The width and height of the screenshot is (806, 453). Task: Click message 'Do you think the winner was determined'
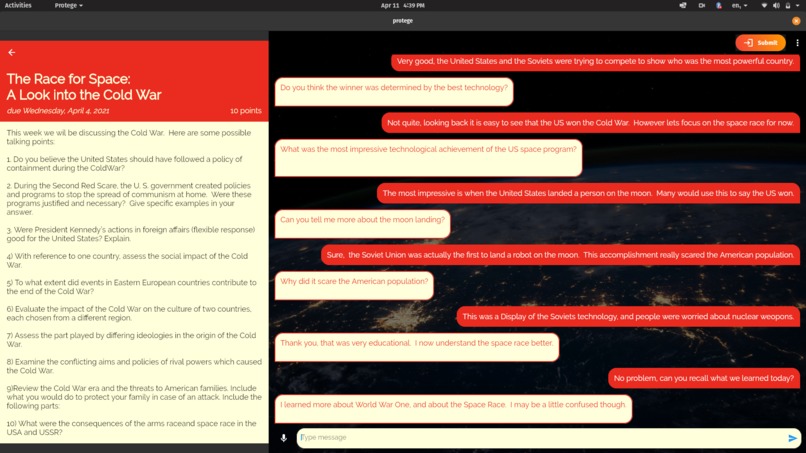[394, 92]
